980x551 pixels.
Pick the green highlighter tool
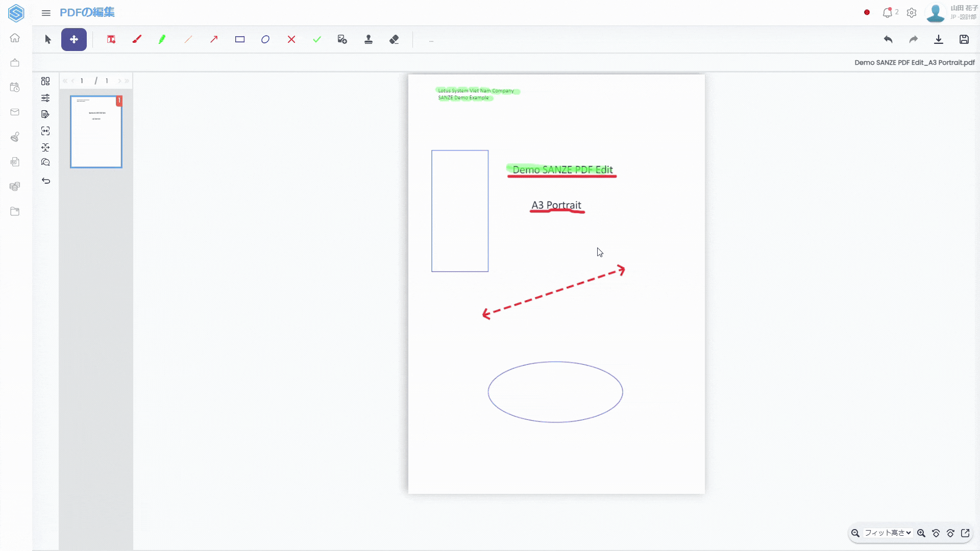click(162, 39)
